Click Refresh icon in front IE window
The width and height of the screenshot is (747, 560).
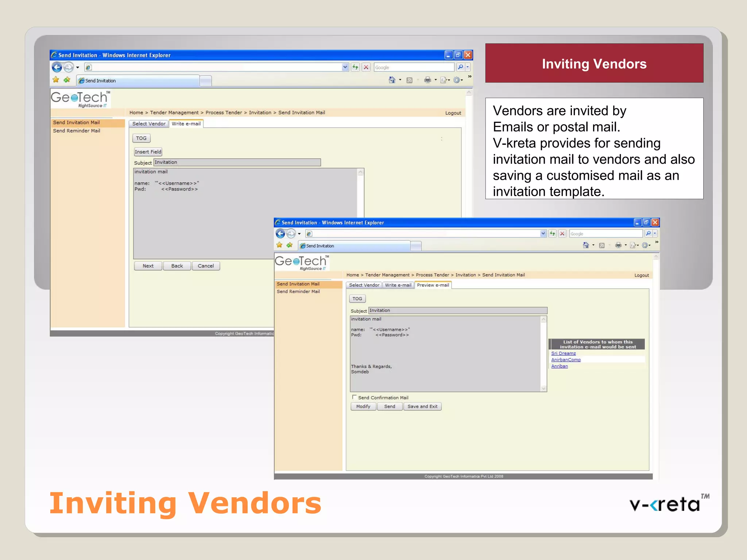tap(553, 234)
